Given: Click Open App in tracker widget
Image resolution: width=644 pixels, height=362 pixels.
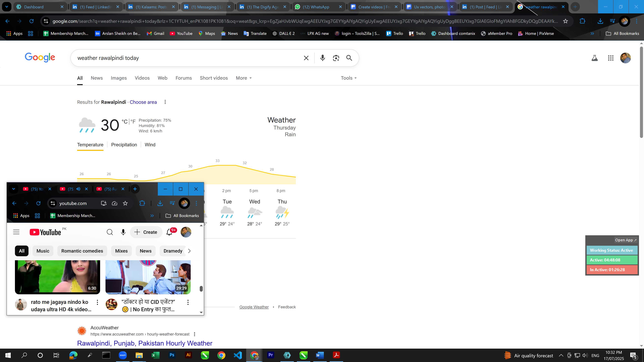Looking at the screenshot, I should (x=626, y=240).
